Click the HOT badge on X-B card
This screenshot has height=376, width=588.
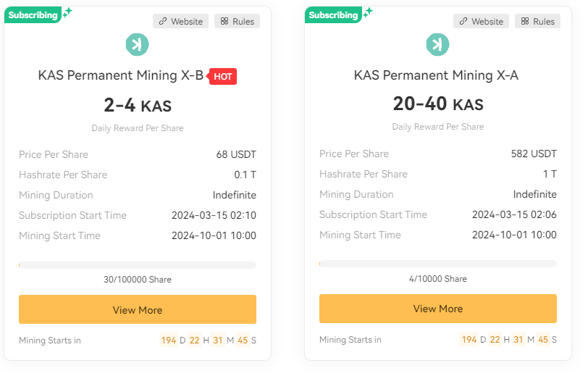[223, 76]
